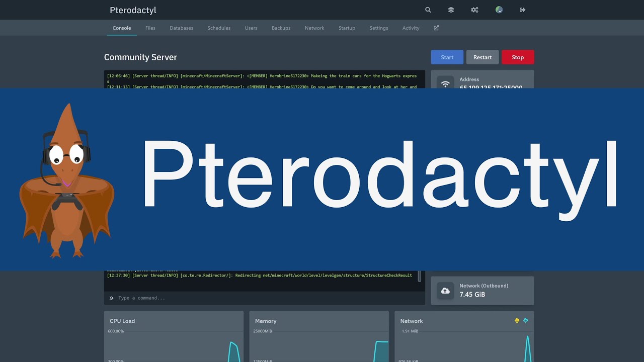The image size is (644, 362).
Task: Open the servers layers icon
Action: (x=451, y=10)
